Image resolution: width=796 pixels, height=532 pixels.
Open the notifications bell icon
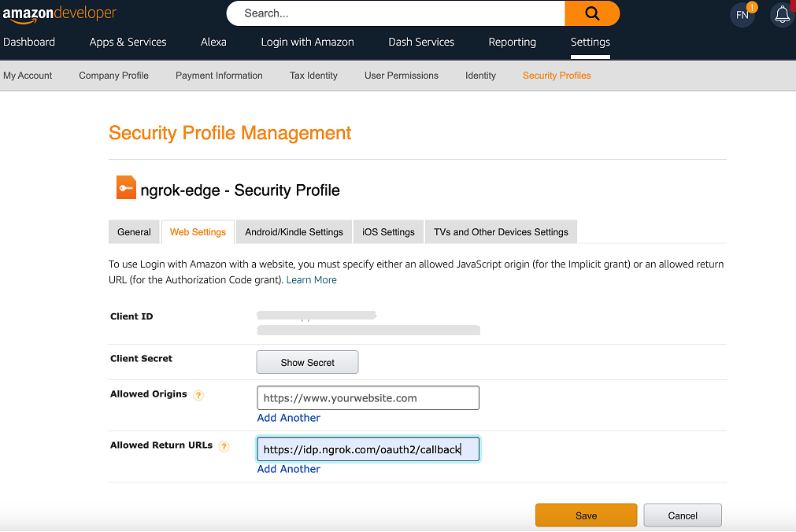[x=783, y=14]
